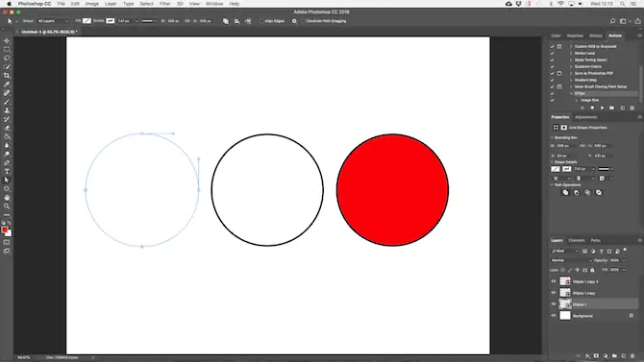Open the Opacity dropdown arrow
The height and width of the screenshot is (362, 644).
pyautogui.click(x=624, y=260)
